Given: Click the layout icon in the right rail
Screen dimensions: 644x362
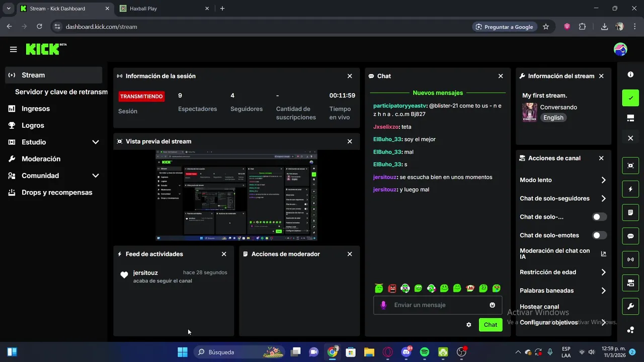Looking at the screenshot, I should point(630,118).
